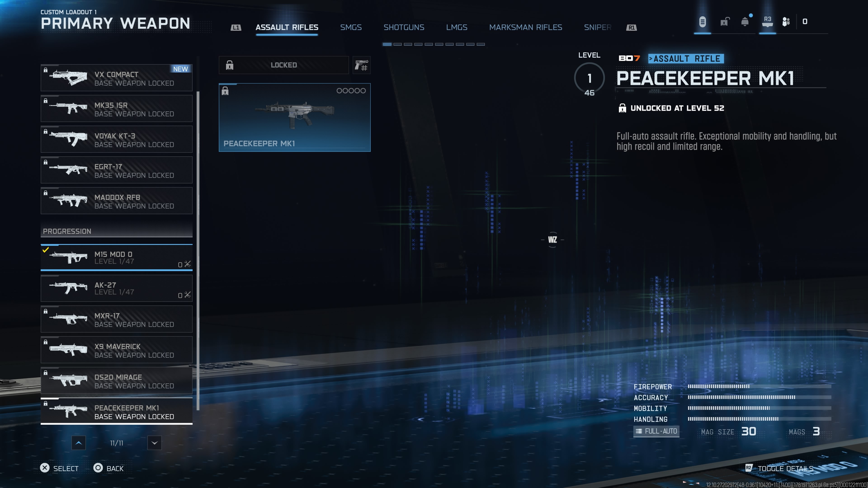Click the BACK prompt label
Viewport: 868px width, 488px height.
(115, 469)
